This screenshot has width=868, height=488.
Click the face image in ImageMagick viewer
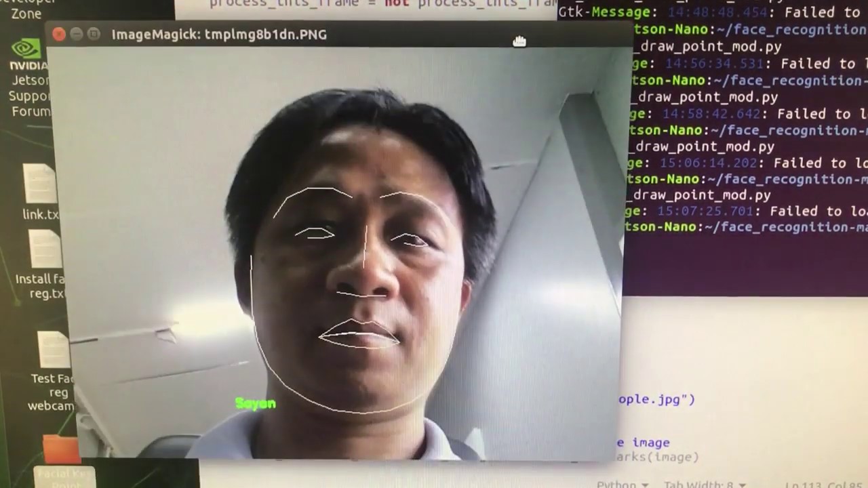344,254
